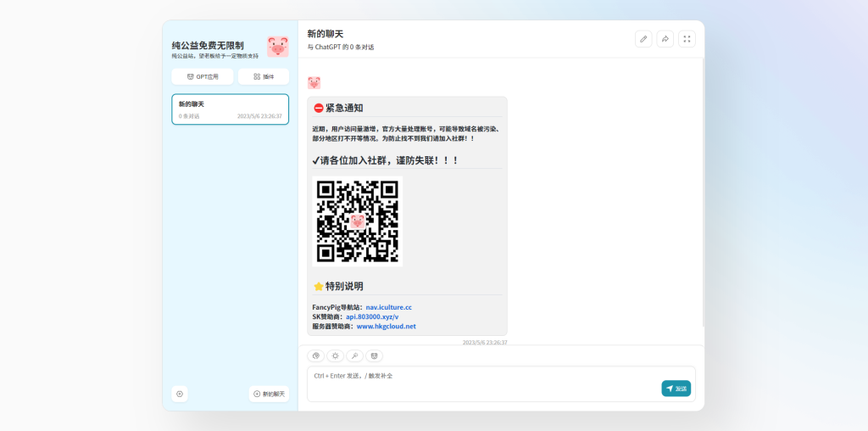Click the pink pig logo in the sidebar
This screenshot has height=431, width=868.
click(278, 47)
